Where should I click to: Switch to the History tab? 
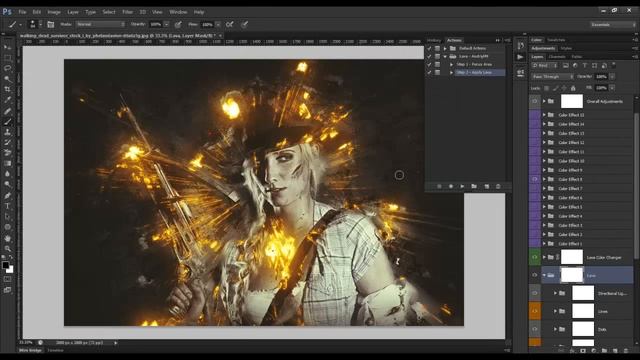point(434,40)
